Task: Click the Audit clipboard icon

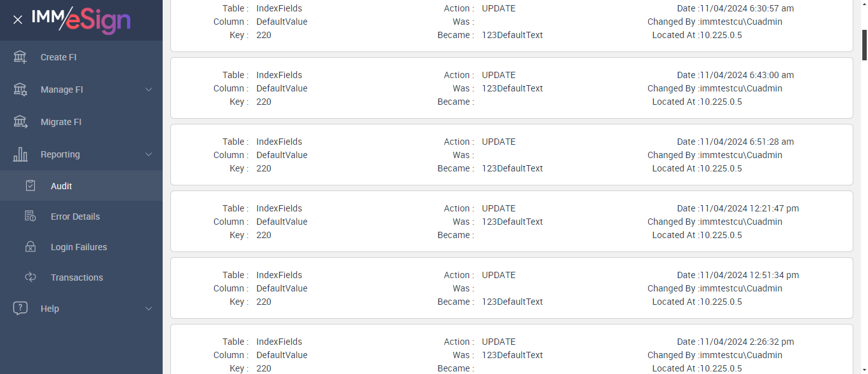Action: click(x=31, y=186)
